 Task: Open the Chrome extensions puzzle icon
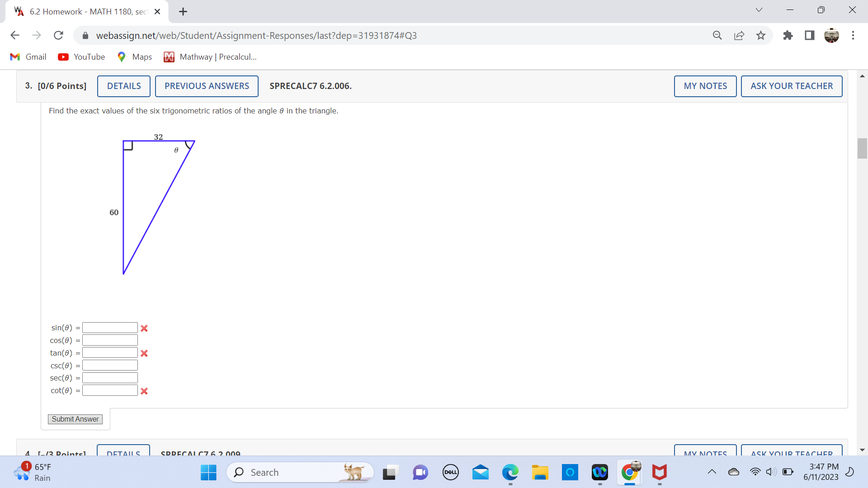(x=788, y=35)
